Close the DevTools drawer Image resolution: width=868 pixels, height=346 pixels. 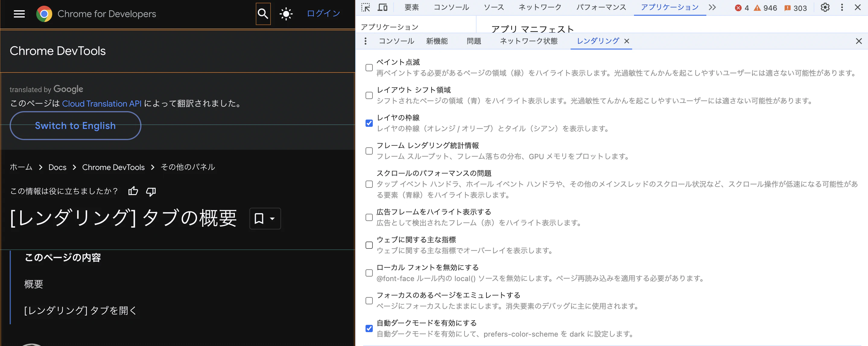point(859,41)
